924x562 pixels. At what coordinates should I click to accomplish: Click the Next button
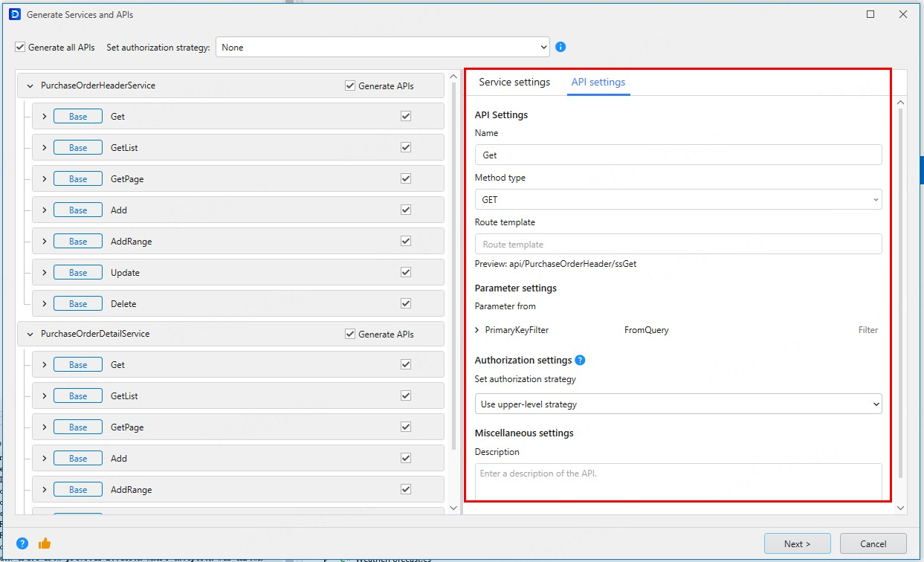point(797,543)
